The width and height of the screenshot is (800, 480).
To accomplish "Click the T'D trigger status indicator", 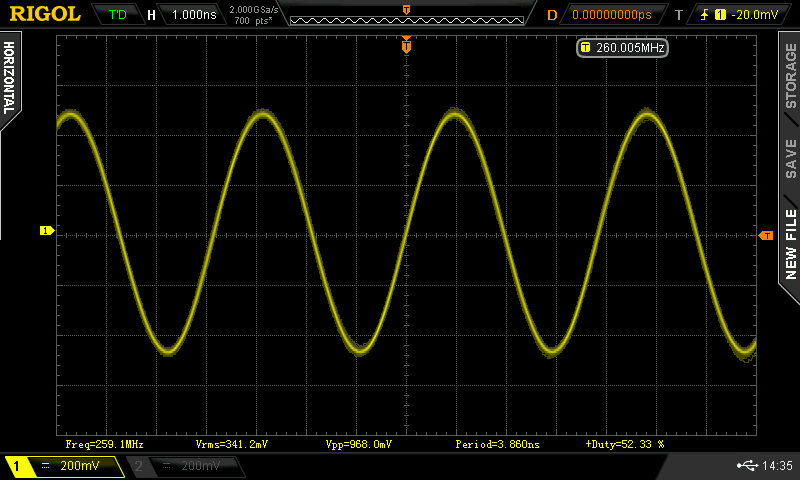I will 117,15.
